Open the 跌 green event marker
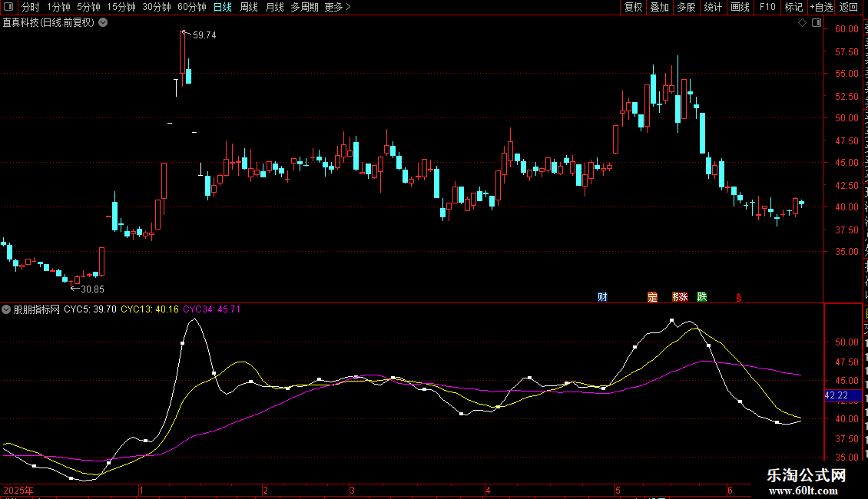Viewport: 868px width, 499px height. pos(702,297)
